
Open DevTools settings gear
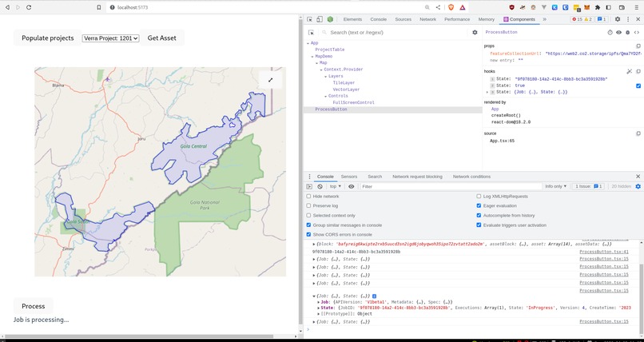618,19
